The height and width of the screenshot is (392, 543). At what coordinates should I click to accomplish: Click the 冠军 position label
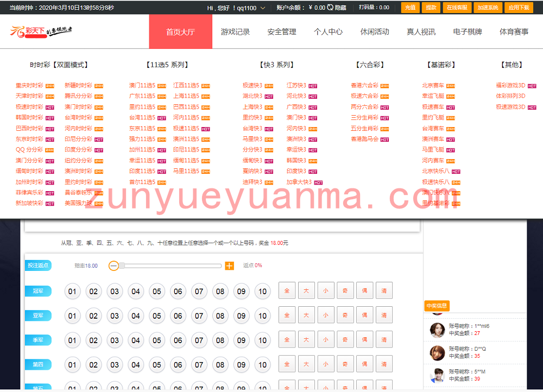point(38,291)
